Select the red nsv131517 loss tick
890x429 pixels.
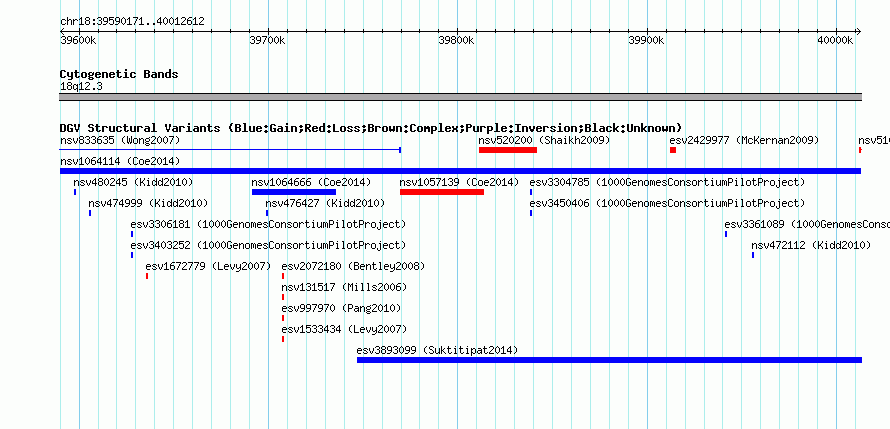tap(283, 297)
